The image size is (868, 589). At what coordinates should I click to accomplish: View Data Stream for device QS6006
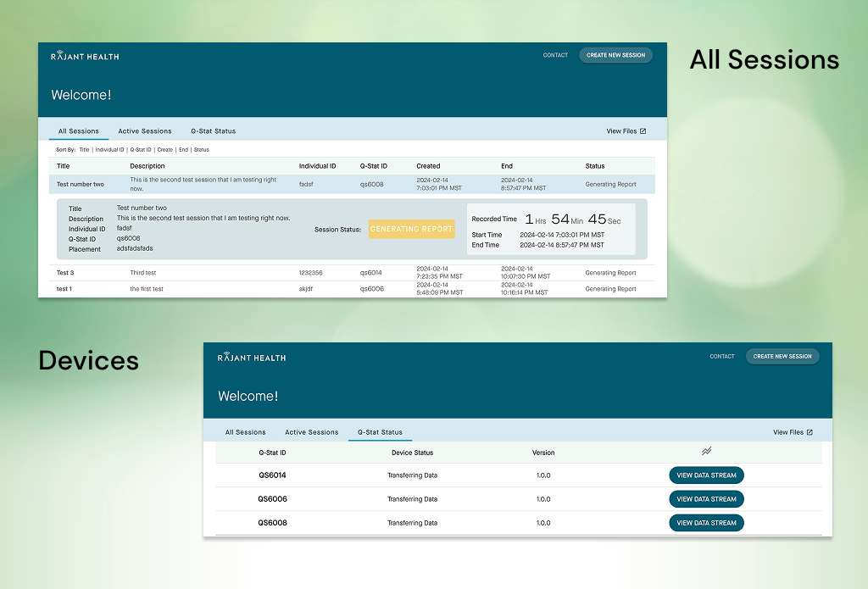706,499
